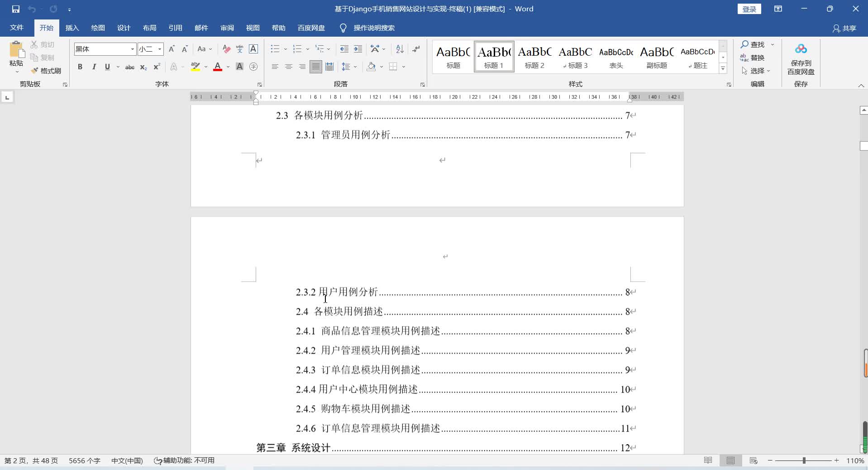Apply the 标题 2 style

pos(534,56)
